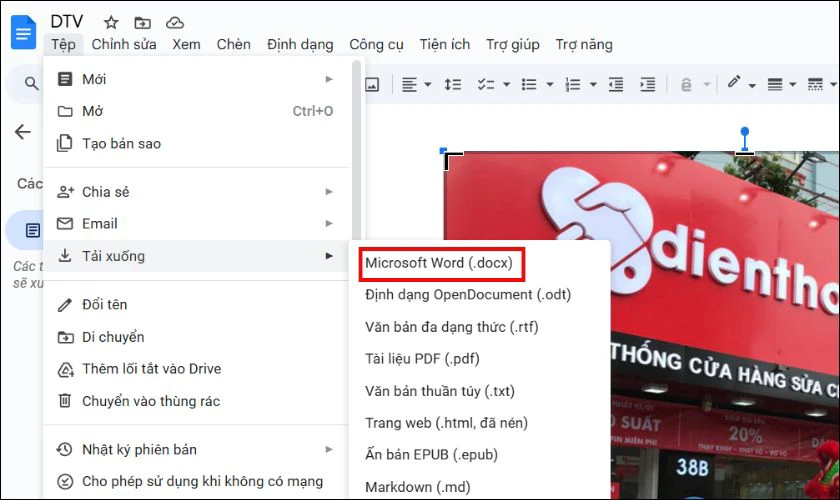Expand the Email submenu
This screenshot has height=500, width=840.
pyautogui.click(x=197, y=223)
